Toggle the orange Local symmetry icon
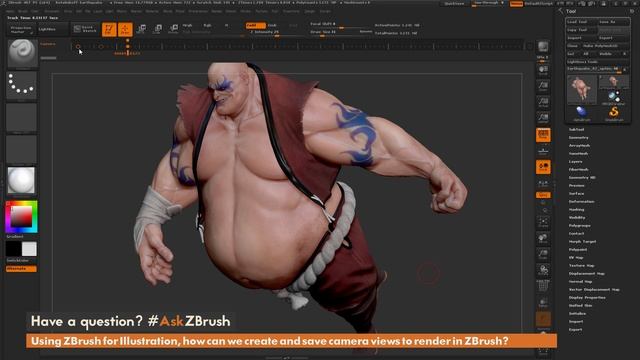Screen dimensions: 640x360 543,167
